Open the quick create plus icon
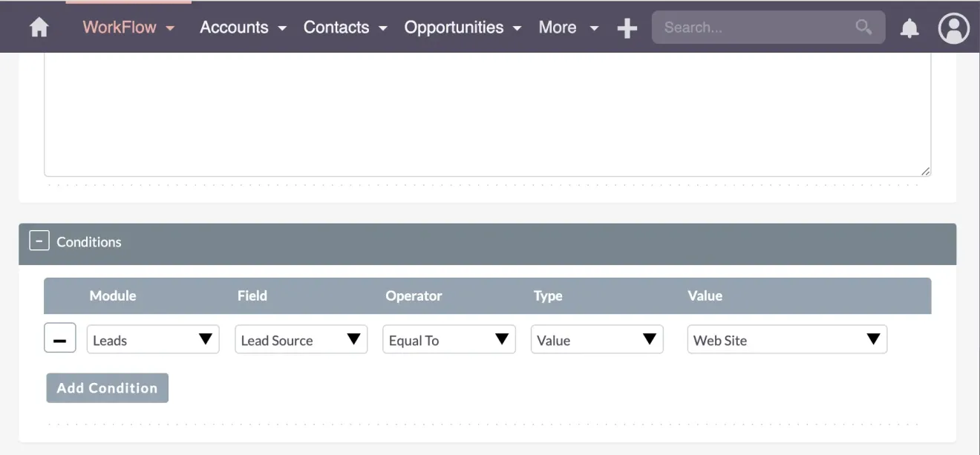Screen dimensions: 980x455 [627, 27]
